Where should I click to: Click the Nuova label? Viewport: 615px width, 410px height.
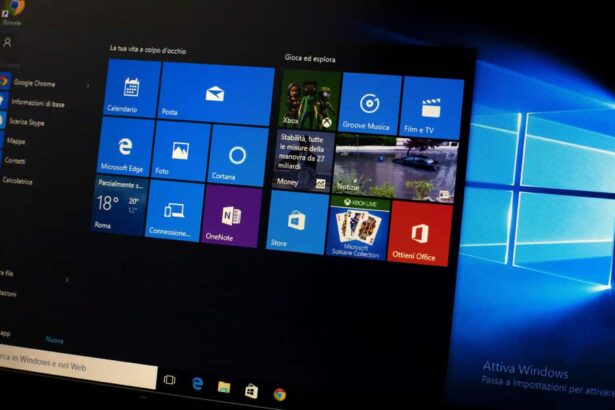click(54, 340)
